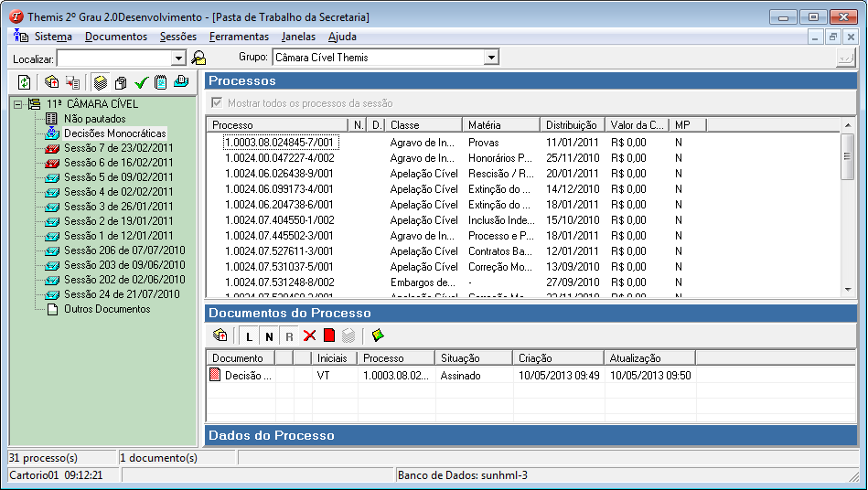
Task: Click the Processos list scrollbar down arrow
Action: [848, 289]
